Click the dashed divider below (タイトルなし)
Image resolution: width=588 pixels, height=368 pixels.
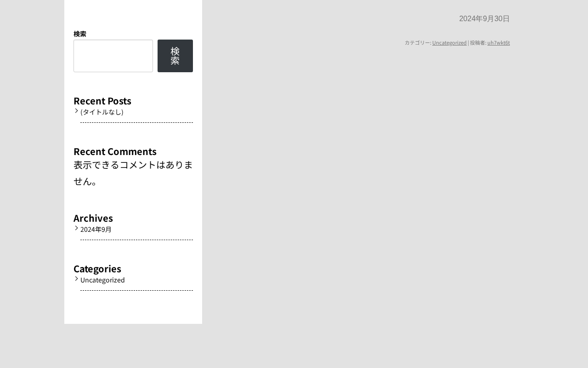136,122
